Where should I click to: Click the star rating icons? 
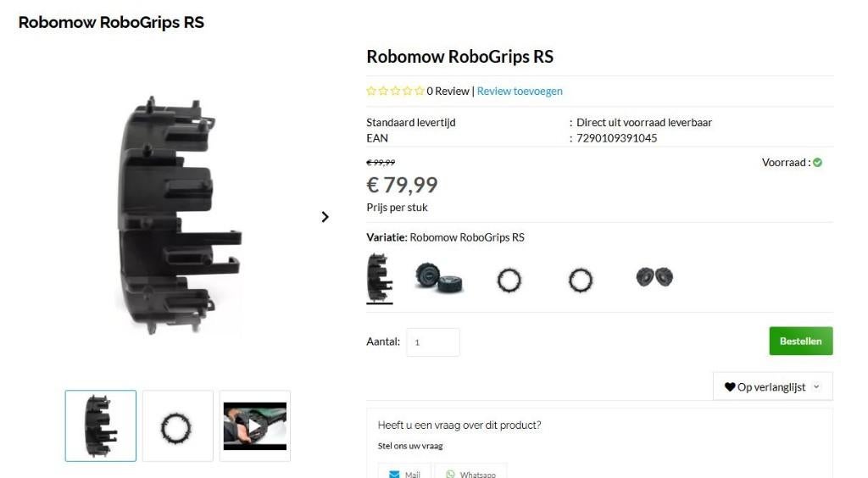pos(395,92)
